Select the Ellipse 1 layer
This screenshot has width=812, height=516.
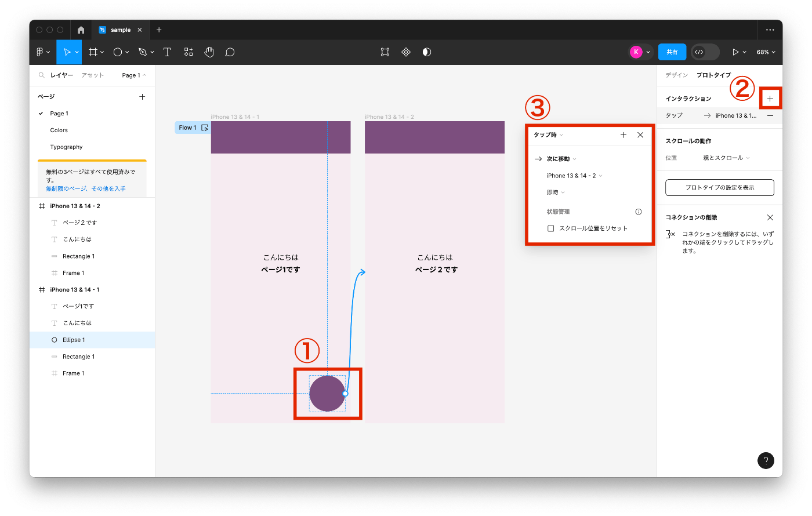[x=93, y=340]
